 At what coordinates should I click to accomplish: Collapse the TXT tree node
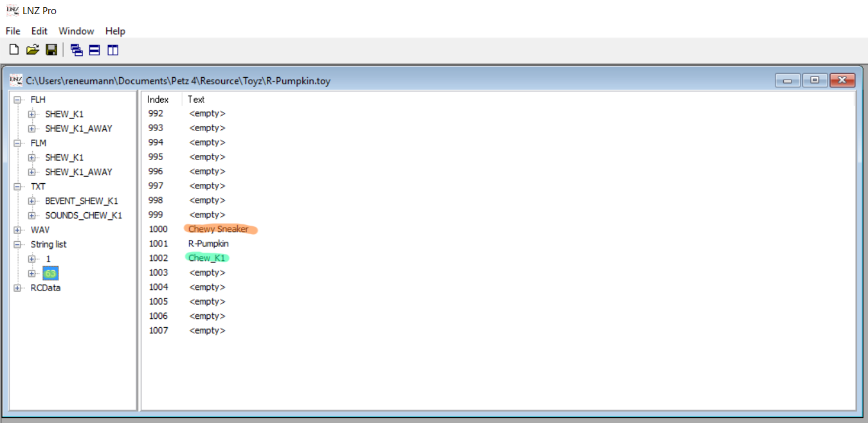point(17,186)
